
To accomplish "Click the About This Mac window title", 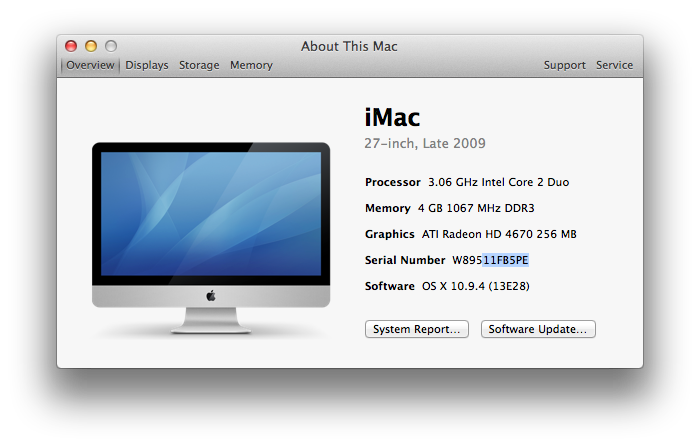I will 349,46.
